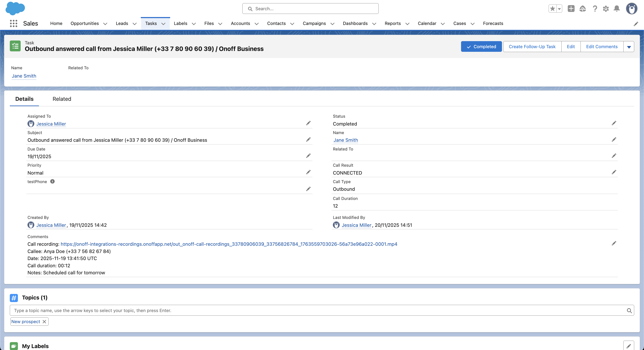Click Create Follow-Up Task
The image size is (644, 350).
(x=532, y=46)
